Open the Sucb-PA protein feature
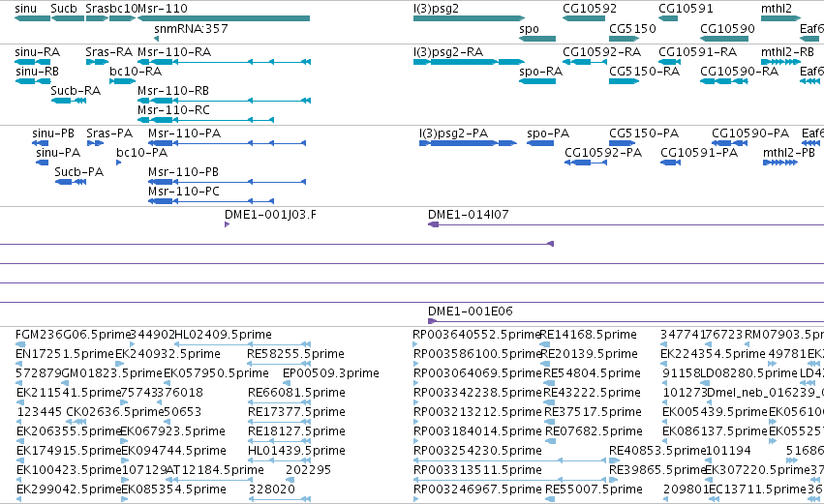 pos(71,182)
